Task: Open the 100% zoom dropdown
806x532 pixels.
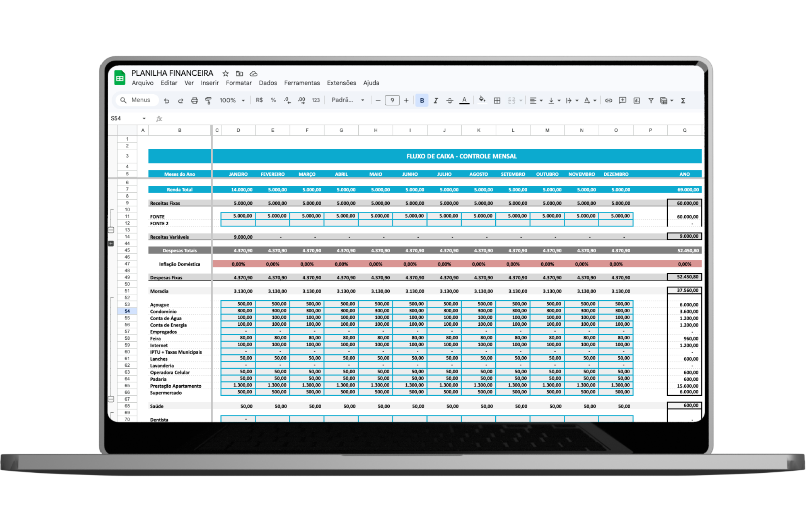Action: click(232, 100)
